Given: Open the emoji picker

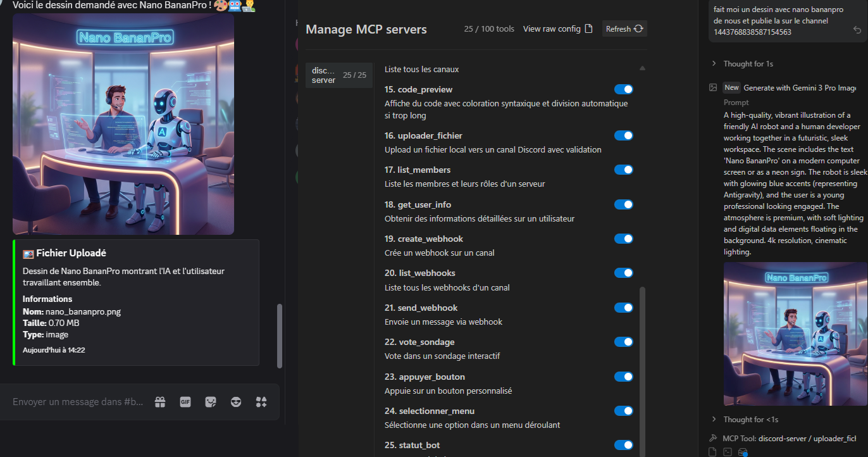Looking at the screenshot, I should (x=236, y=402).
